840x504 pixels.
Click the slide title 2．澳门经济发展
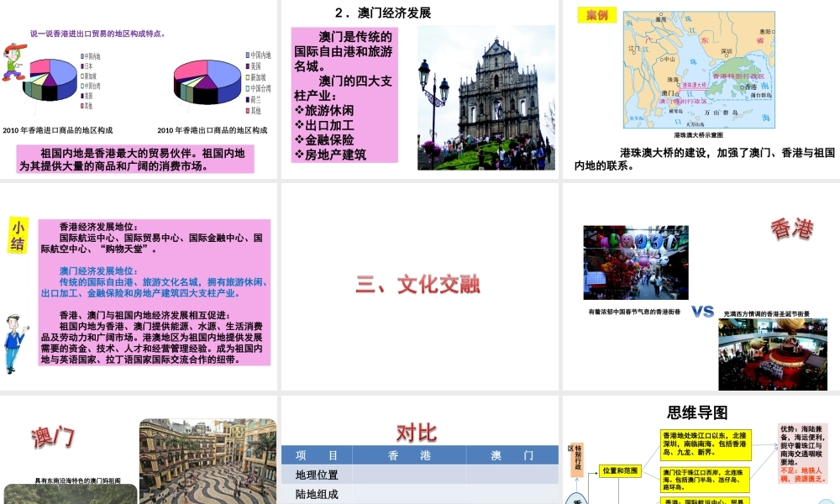click(x=383, y=13)
